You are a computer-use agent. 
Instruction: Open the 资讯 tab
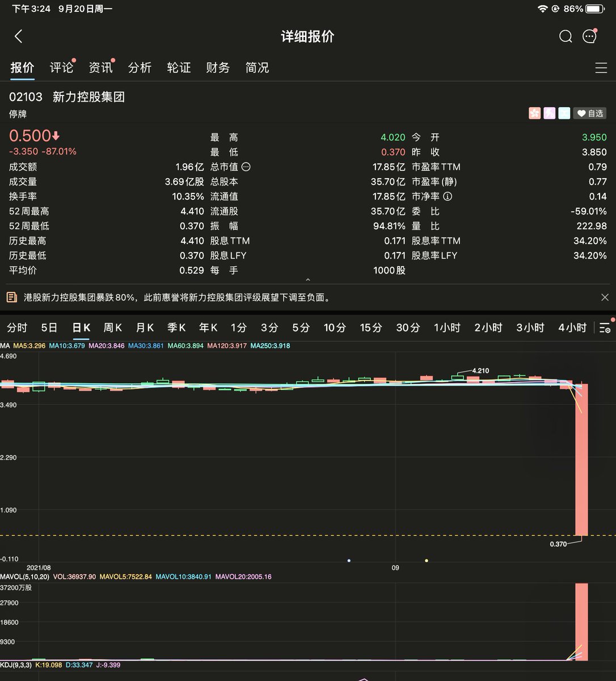pos(101,68)
